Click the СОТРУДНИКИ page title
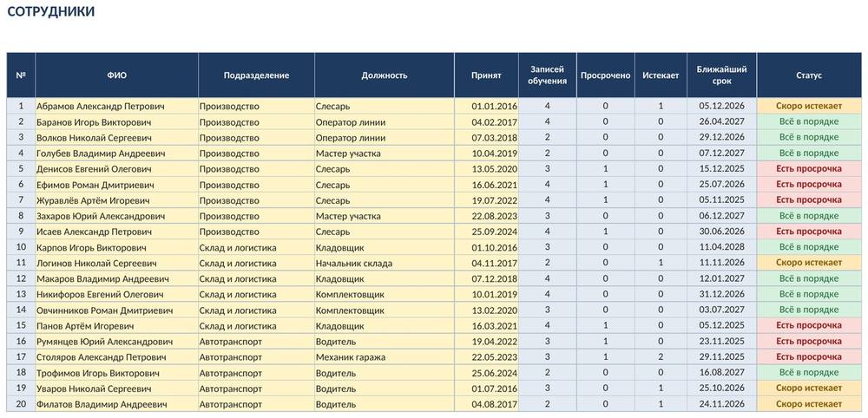Image resolution: width=868 pixels, height=418 pixels. [x=51, y=11]
